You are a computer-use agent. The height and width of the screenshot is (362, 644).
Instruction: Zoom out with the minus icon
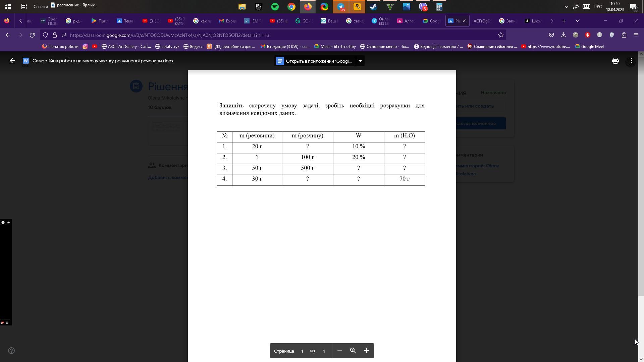coord(339,351)
